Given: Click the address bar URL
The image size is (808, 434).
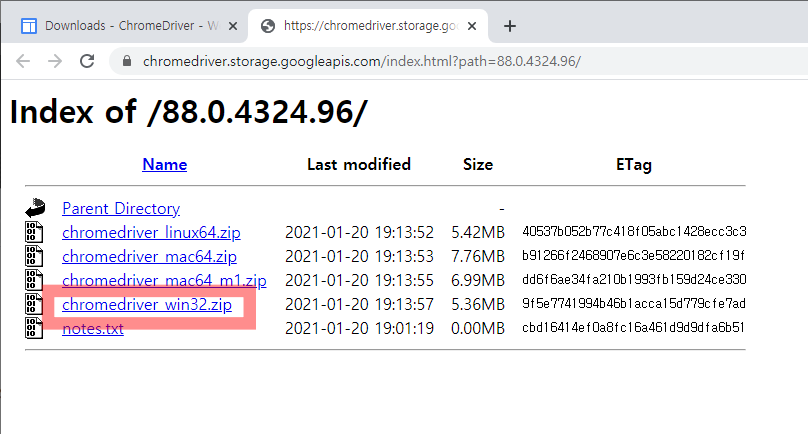Looking at the screenshot, I should pos(362,61).
